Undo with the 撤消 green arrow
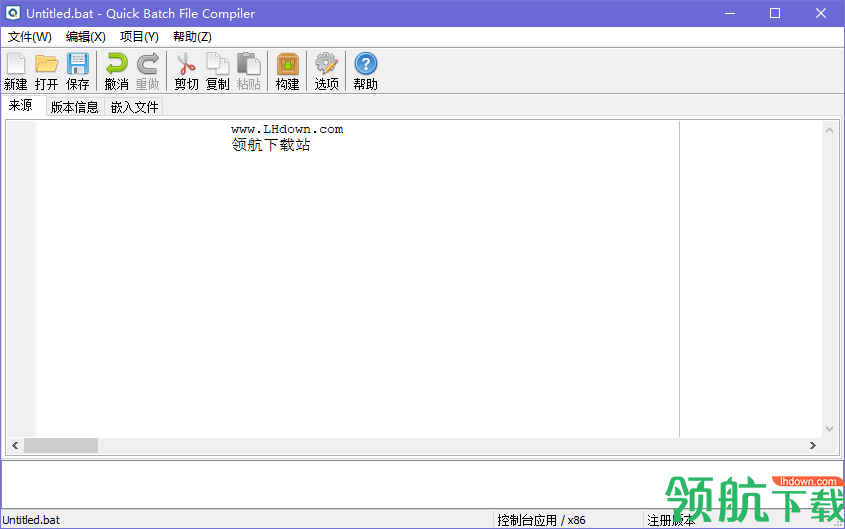Screen dimensions: 845x529 pyautogui.click(x=116, y=71)
